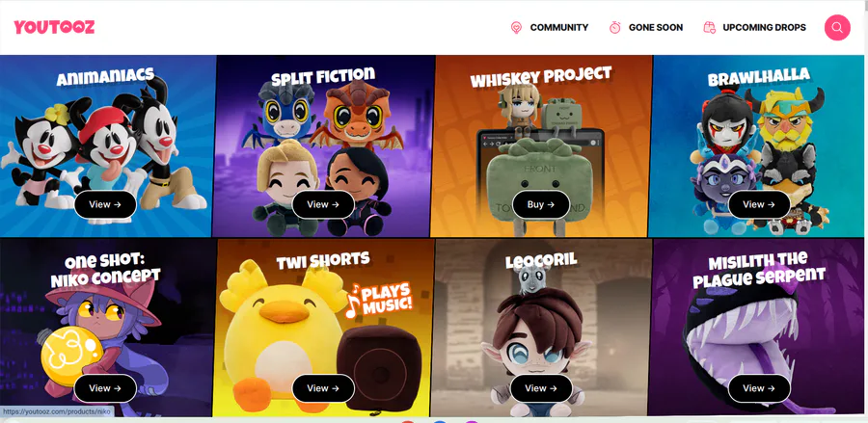Click the Brawlhalla title text
Image resolution: width=868 pixels, height=423 pixels.
coord(758,77)
